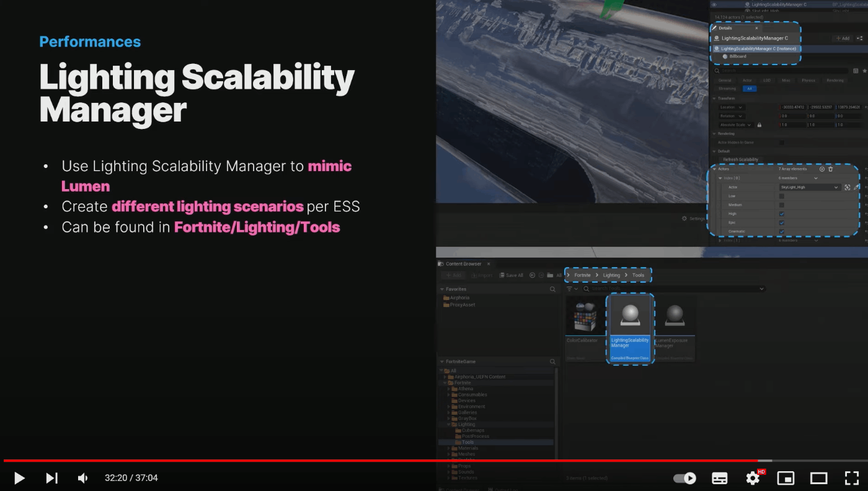Collapse Index [ 0 ] entry
The image size is (868, 491).
(720, 178)
